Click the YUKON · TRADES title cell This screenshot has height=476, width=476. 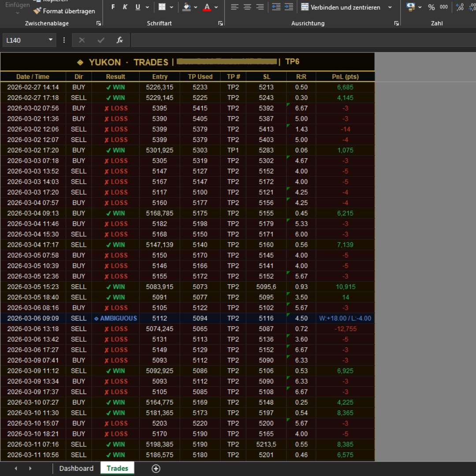[x=187, y=62]
